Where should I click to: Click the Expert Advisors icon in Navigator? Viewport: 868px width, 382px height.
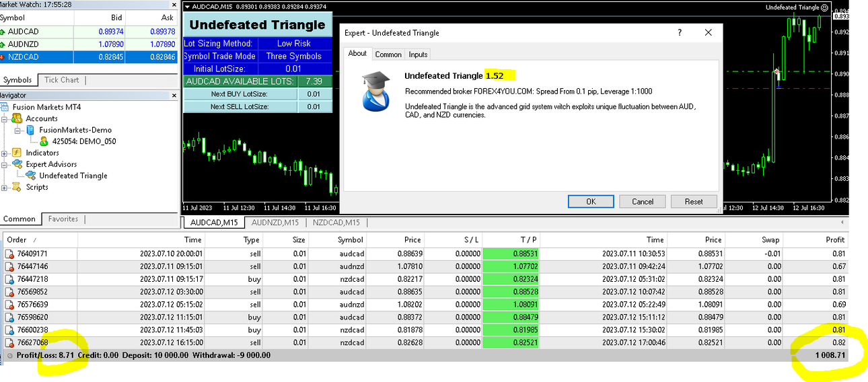coord(17,164)
